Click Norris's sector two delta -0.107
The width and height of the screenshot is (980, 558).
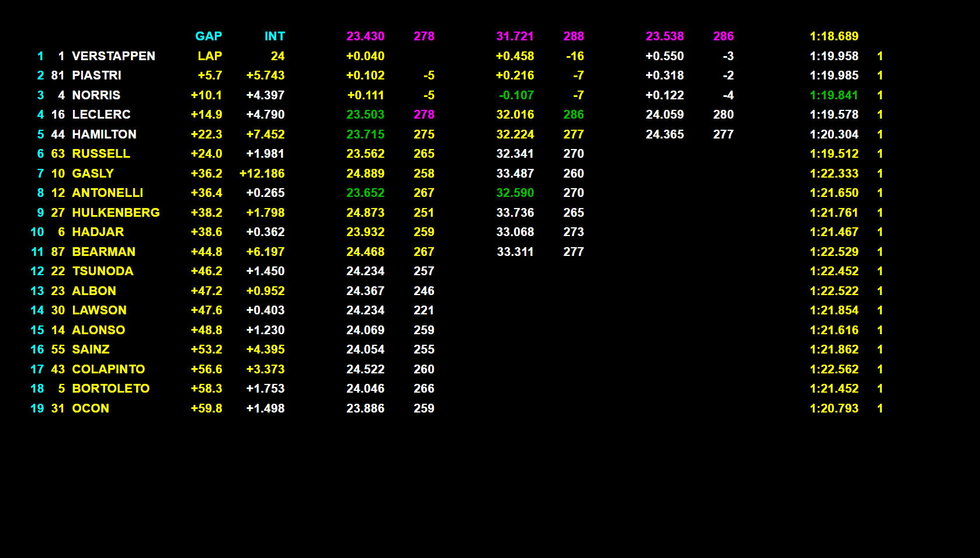pyautogui.click(x=516, y=95)
